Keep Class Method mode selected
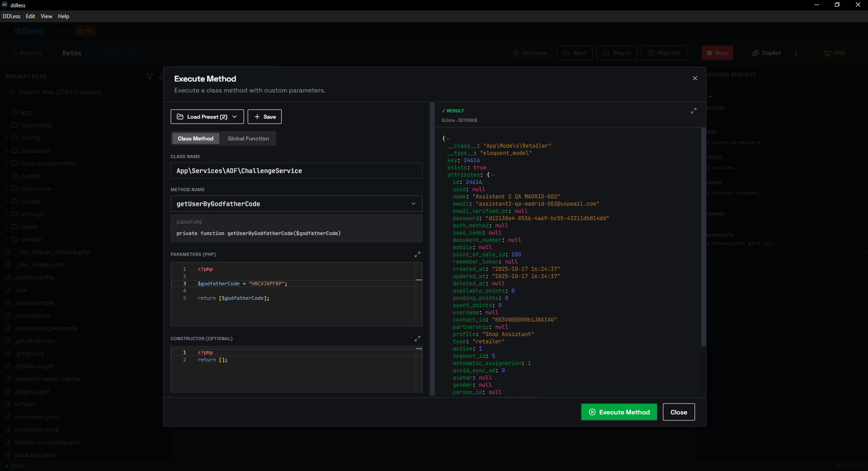The width and height of the screenshot is (868, 471). tap(195, 139)
